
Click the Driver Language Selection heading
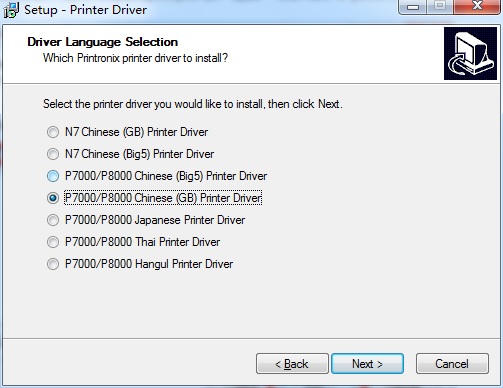click(x=103, y=42)
